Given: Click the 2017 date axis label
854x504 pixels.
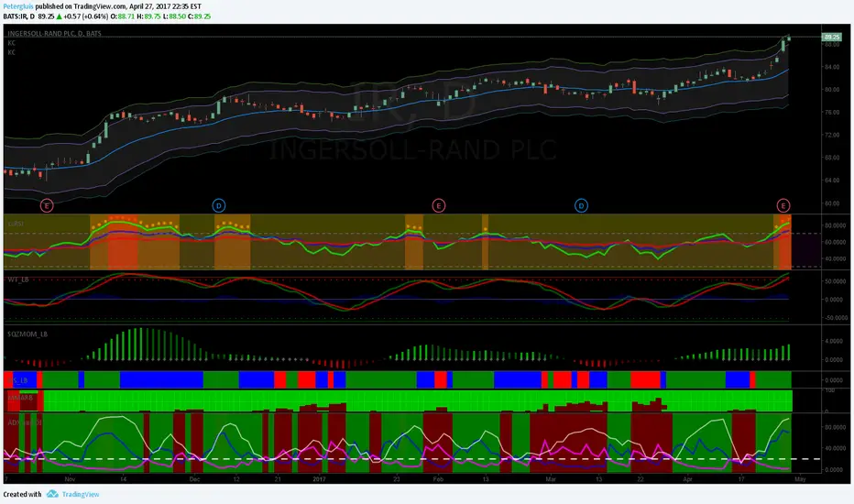Looking at the screenshot, I should 319,479.
